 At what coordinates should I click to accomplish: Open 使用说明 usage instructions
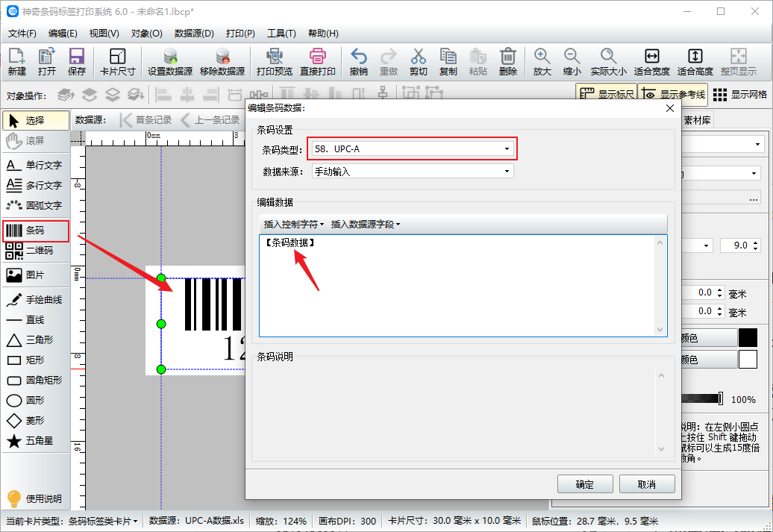(36, 498)
